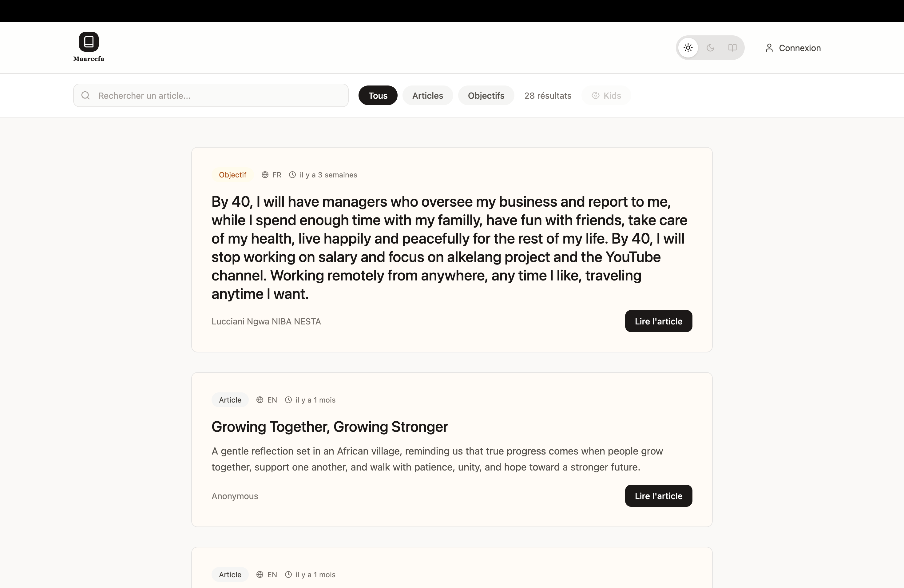The width and height of the screenshot is (904, 588).
Task: Open 'Growing Together, Growing Stronger' article
Action: tap(329, 427)
